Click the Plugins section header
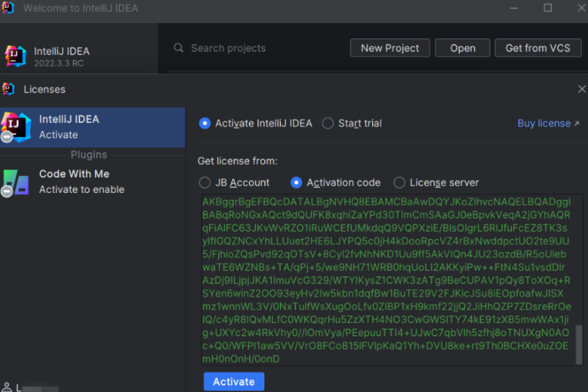588x392 pixels. pos(89,154)
